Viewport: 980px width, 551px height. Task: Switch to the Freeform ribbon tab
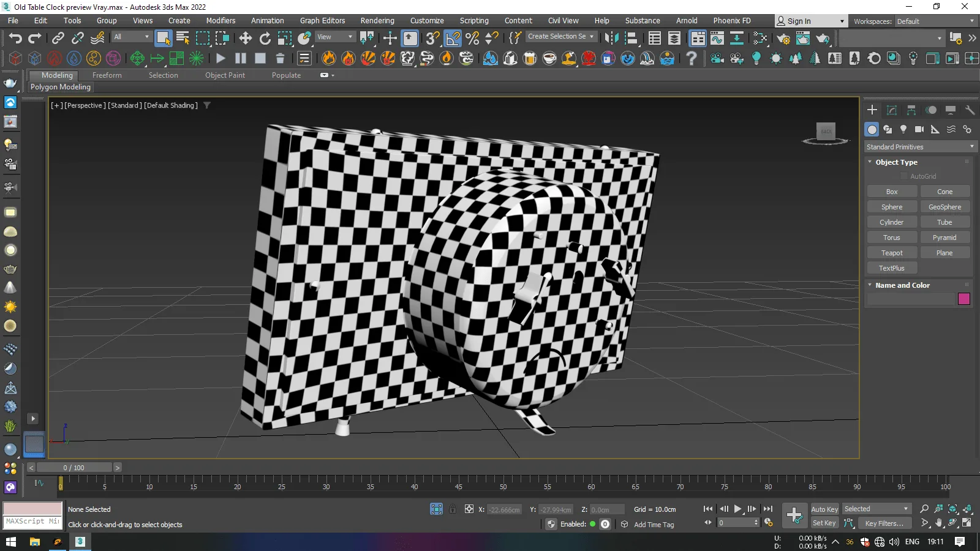click(107, 75)
